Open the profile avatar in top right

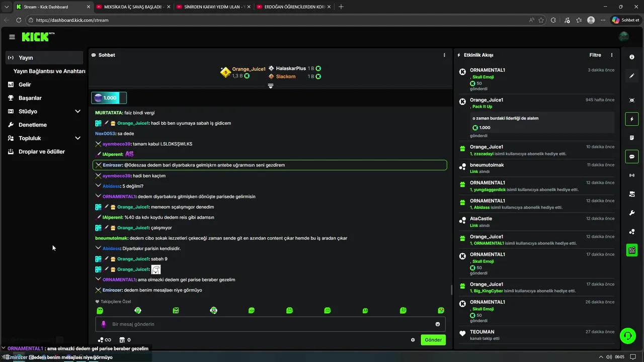tap(624, 37)
